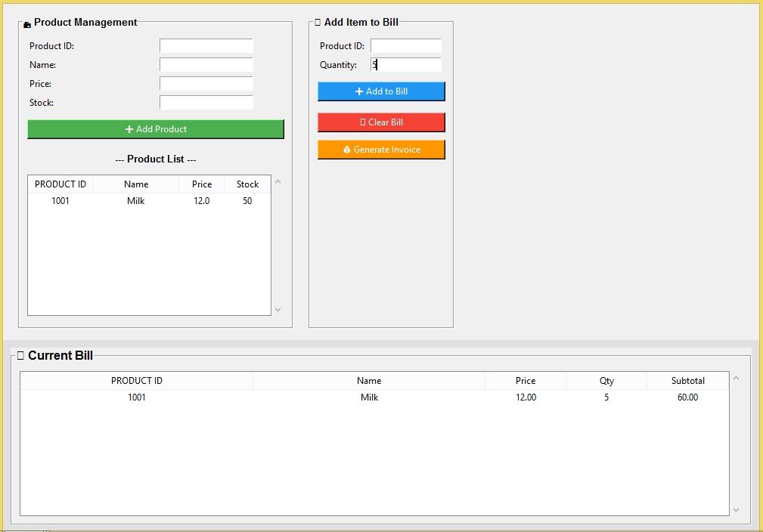Viewport: 763px width, 532px height.
Task: Click down arrow of Current Bill scrollbar
Action: 737,510
